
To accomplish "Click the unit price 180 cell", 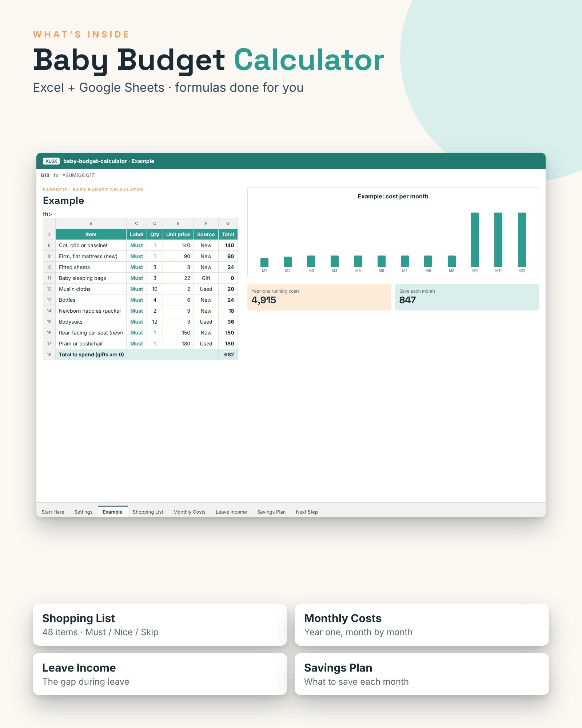I will (178, 344).
